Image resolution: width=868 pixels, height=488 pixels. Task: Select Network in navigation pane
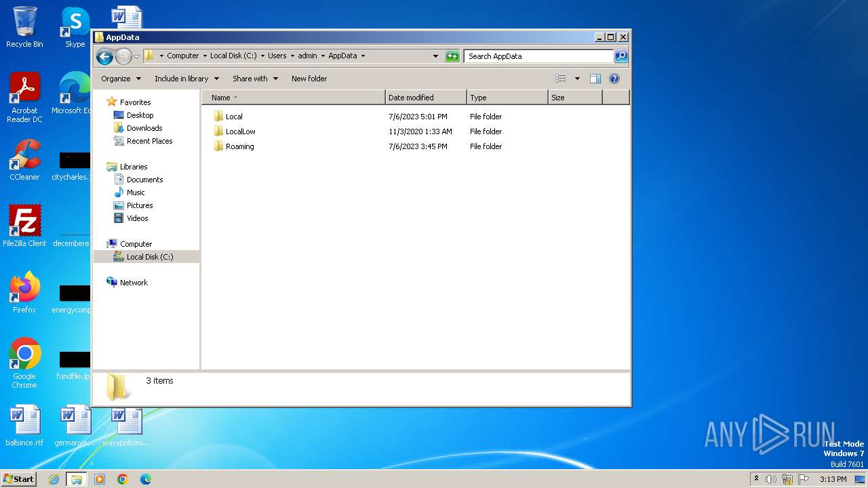134,283
